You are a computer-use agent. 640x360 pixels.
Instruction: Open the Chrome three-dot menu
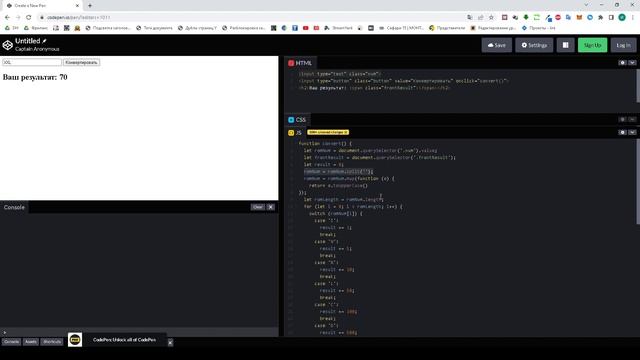tap(633, 17)
